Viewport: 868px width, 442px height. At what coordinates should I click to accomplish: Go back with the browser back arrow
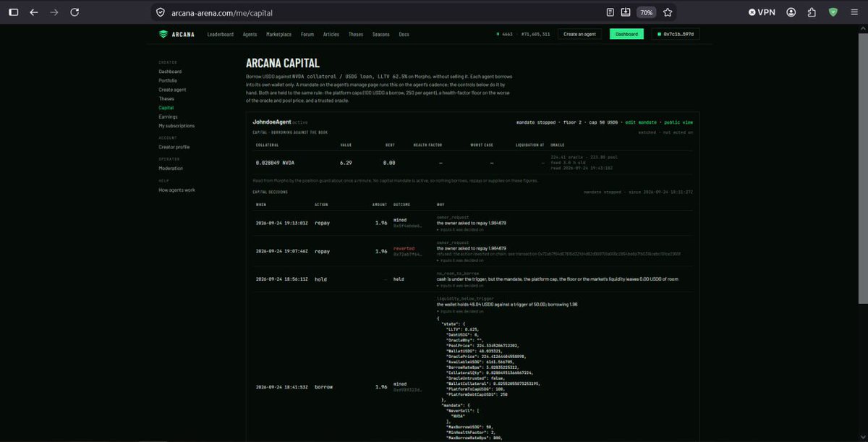[x=33, y=12]
